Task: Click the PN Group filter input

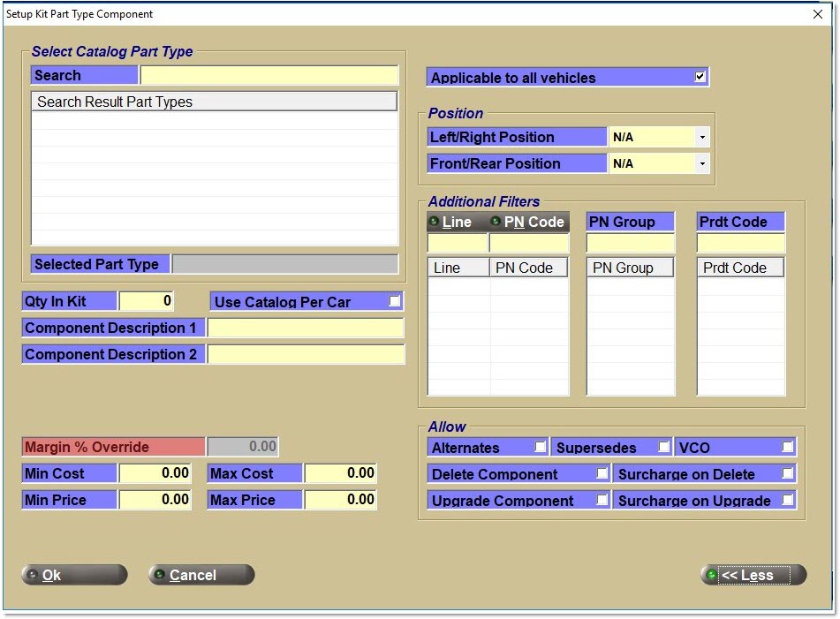Action: point(630,243)
